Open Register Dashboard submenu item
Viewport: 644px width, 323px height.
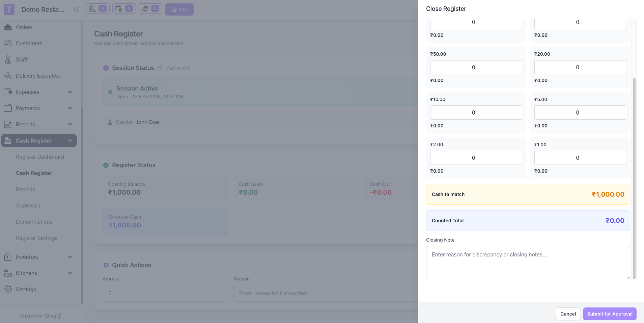(40, 157)
